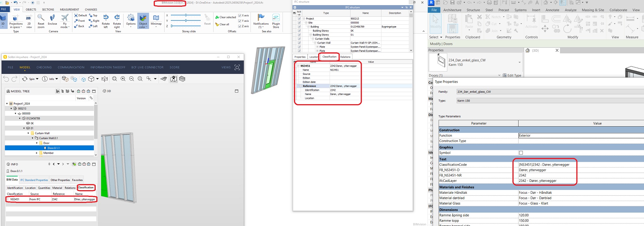Toggle Active checkbox for Project row
The image size is (644, 226).
click(299, 19)
